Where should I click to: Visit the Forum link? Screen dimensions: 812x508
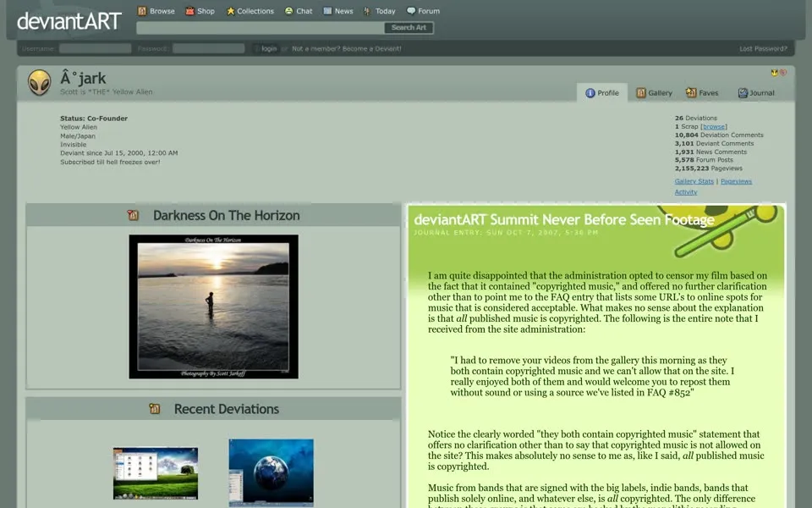[429, 11]
